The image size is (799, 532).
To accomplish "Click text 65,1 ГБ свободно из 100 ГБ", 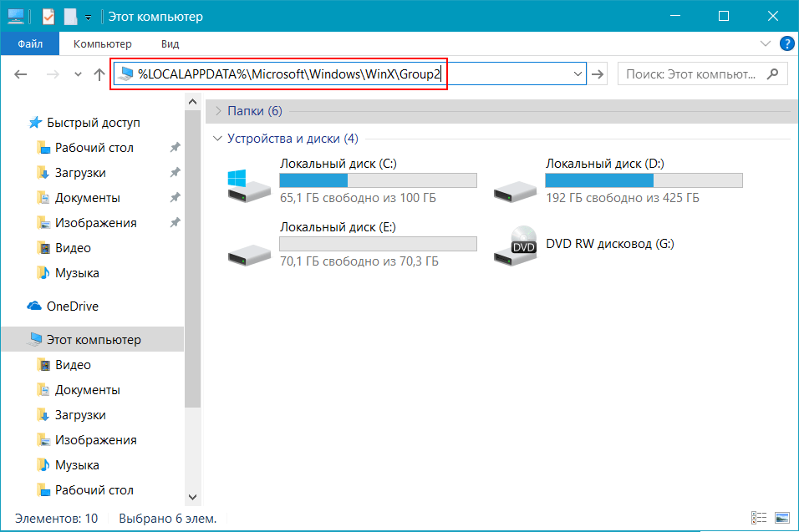I will click(358, 198).
